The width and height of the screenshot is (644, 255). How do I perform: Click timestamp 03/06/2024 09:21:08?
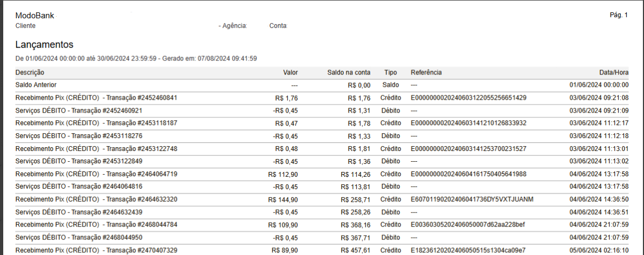(599, 98)
